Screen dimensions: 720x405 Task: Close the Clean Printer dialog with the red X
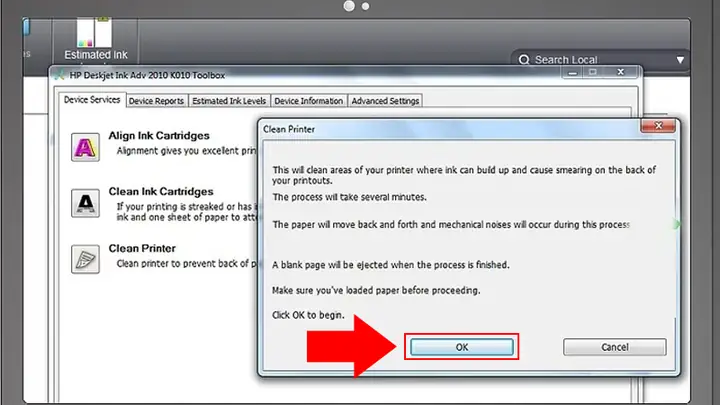(x=658, y=126)
